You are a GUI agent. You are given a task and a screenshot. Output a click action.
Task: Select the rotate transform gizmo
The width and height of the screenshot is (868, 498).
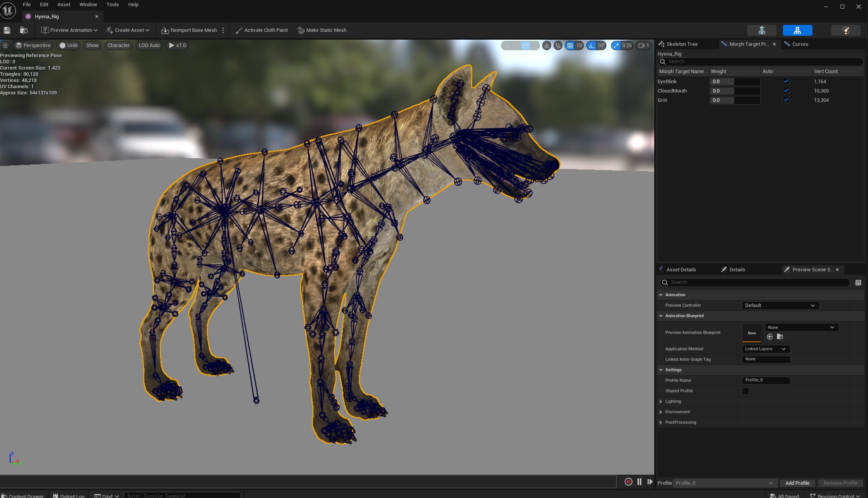coord(525,45)
